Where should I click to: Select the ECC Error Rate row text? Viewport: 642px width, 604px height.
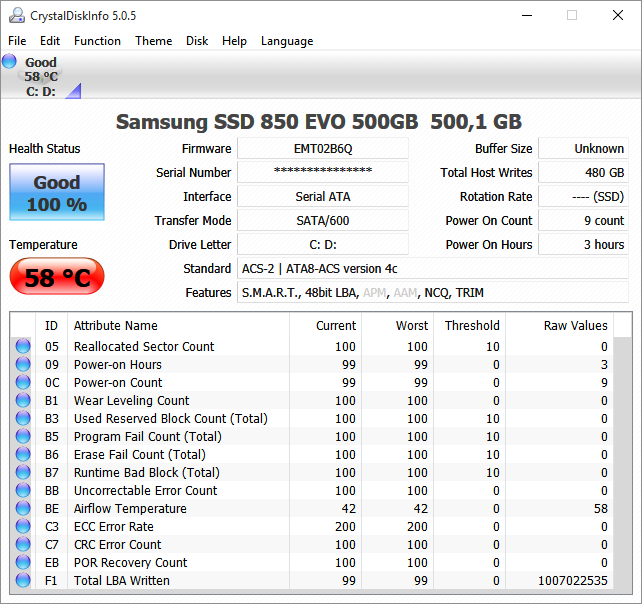coord(113,527)
